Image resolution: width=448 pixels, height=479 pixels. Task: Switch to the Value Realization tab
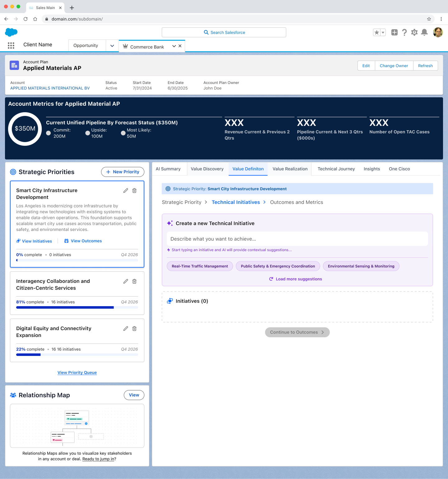(290, 169)
